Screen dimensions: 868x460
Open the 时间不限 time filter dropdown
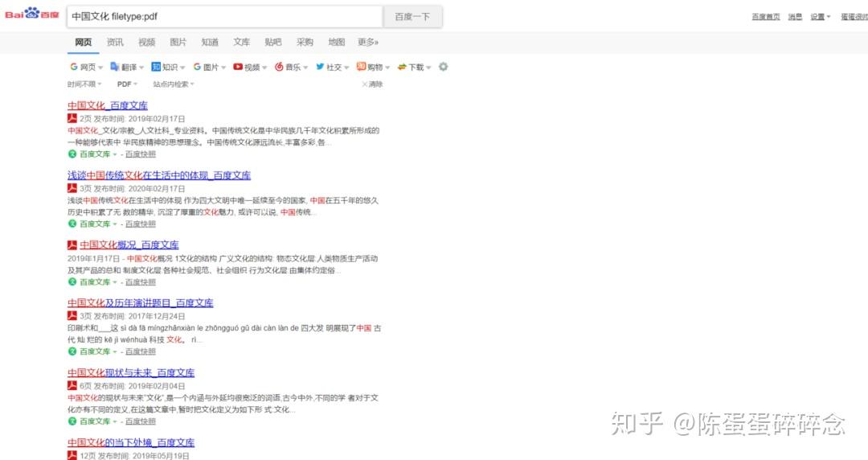[84, 84]
